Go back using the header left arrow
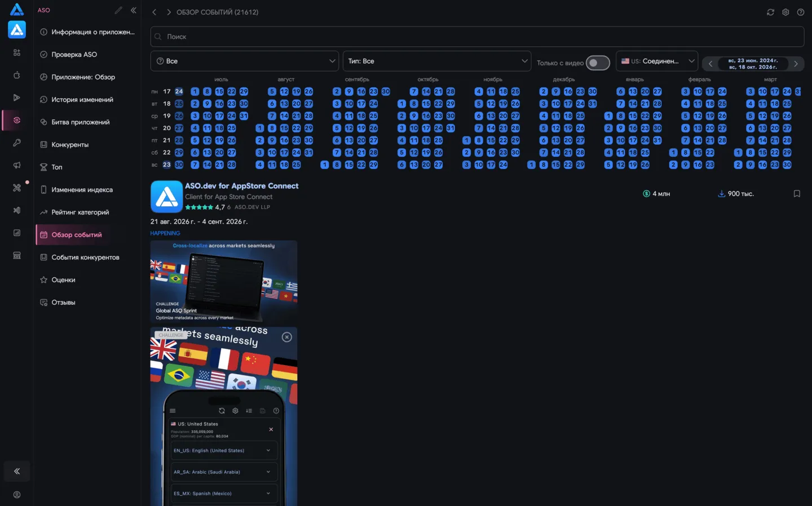 [154, 12]
